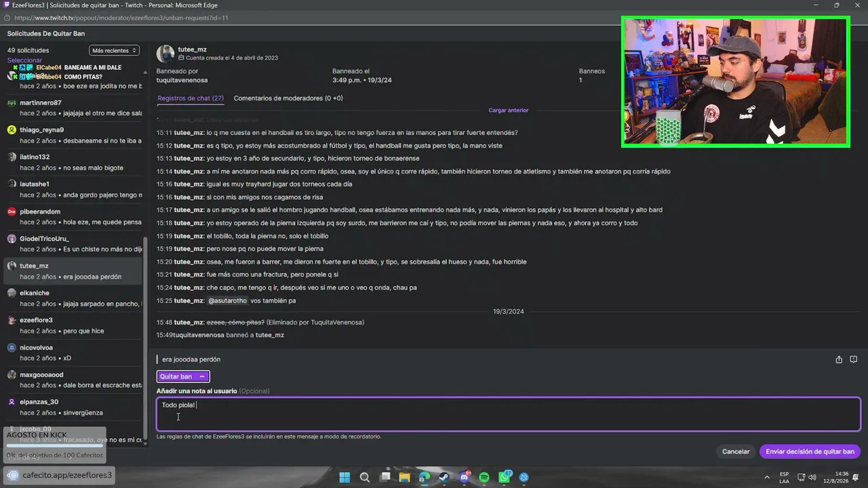
Task: Click the 'tuquitavenenosa' moderator name under Banneado por
Action: 182,80
